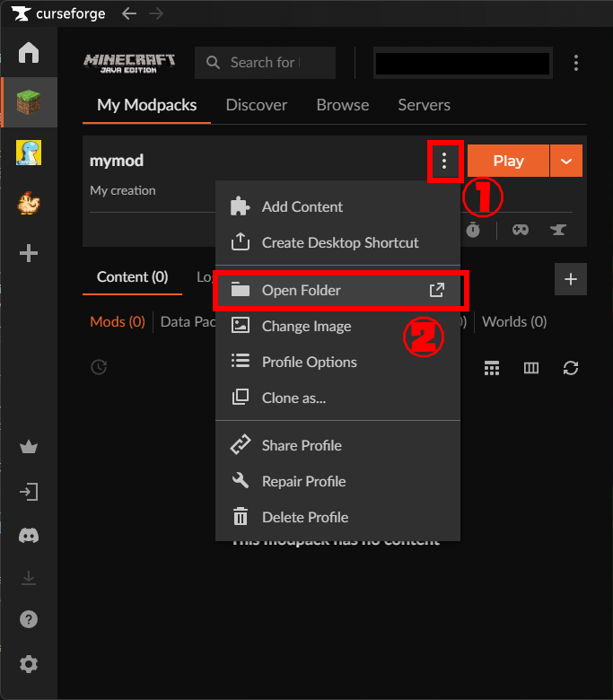Click the mymod modpack title
This screenshot has height=700, width=613.
[117, 161]
